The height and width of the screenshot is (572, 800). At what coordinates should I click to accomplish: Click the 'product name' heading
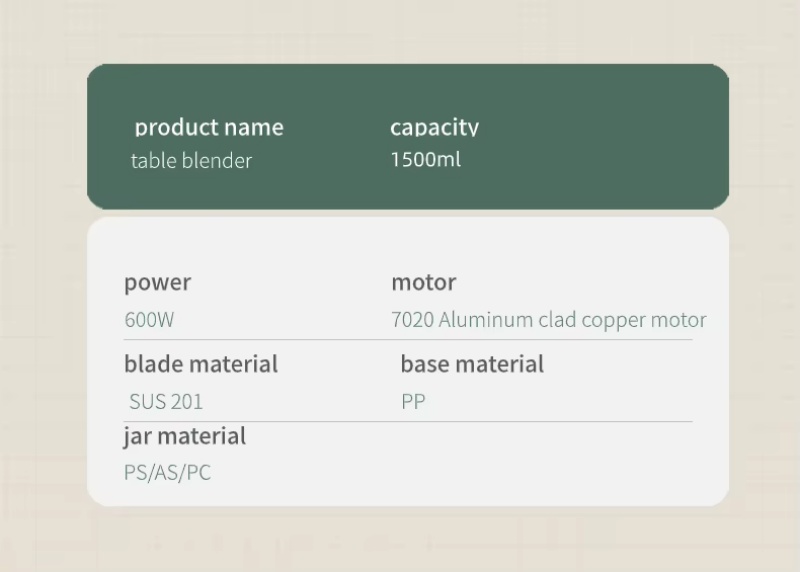click(209, 127)
